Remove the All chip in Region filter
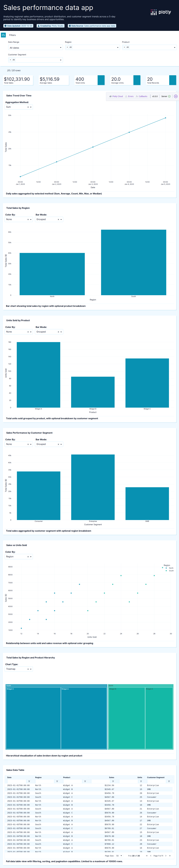 click(67, 47)
